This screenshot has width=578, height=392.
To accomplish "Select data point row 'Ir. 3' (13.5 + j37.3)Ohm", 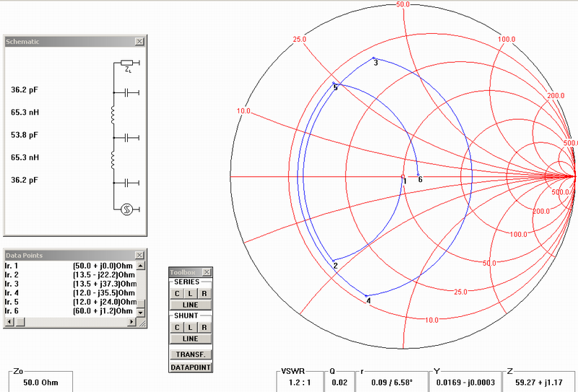I will click(x=70, y=284).
